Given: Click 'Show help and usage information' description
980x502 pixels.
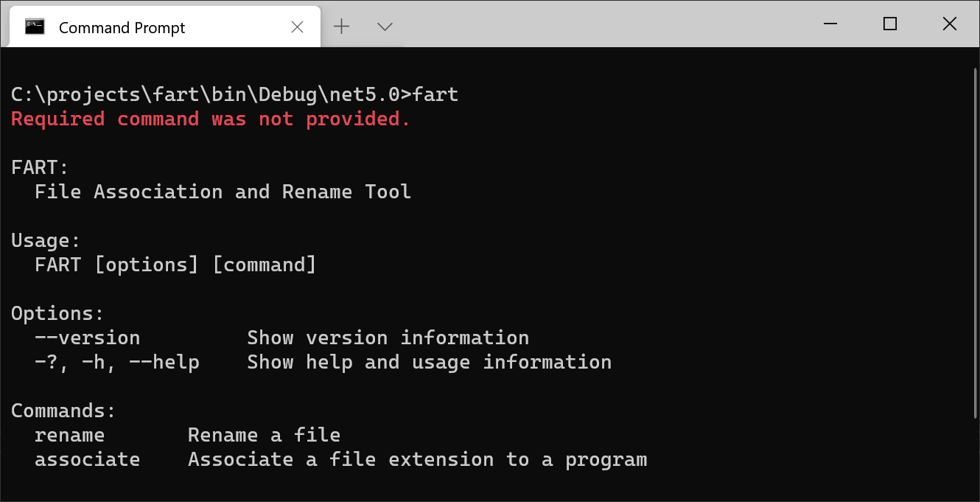Looking at the screenshot, I should click(x=430, y=362).
